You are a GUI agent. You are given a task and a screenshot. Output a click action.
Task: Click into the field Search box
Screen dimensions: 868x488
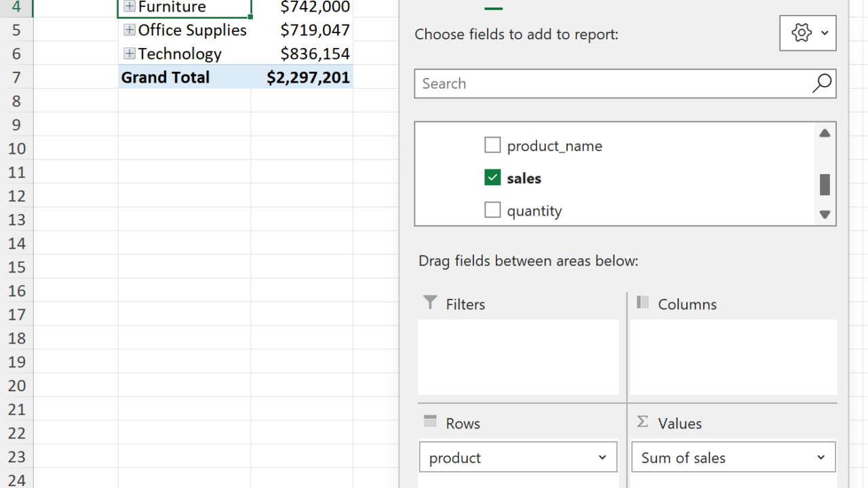[610, 83]
